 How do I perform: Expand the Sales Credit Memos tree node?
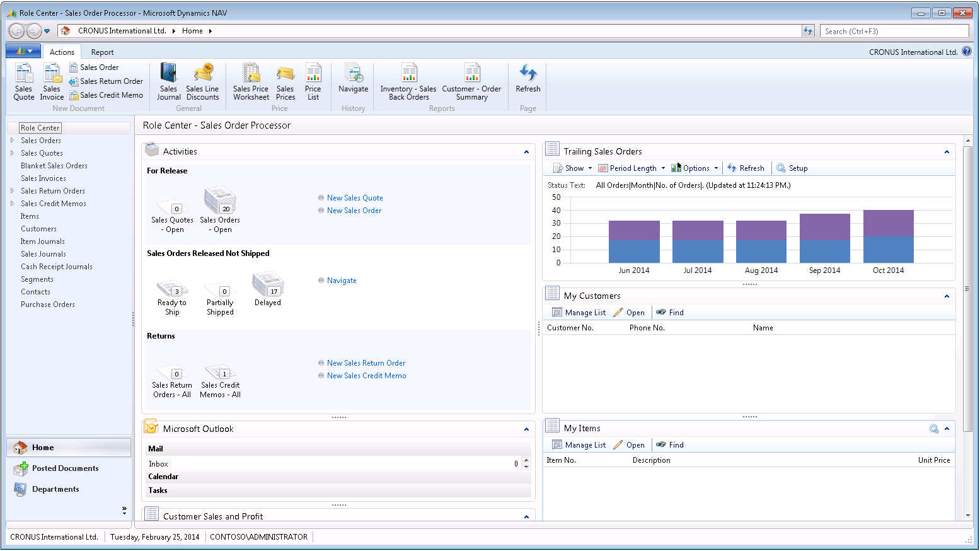point(12,204)
